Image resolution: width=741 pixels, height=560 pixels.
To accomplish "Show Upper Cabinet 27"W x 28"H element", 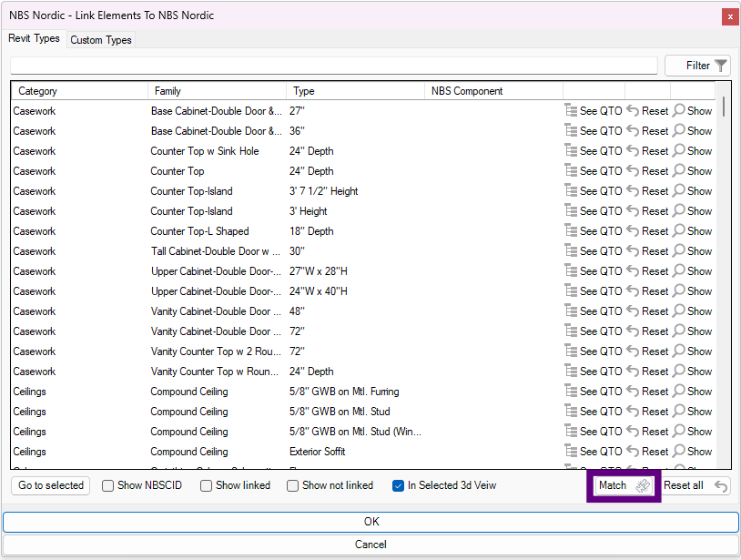I will [693, 271].
